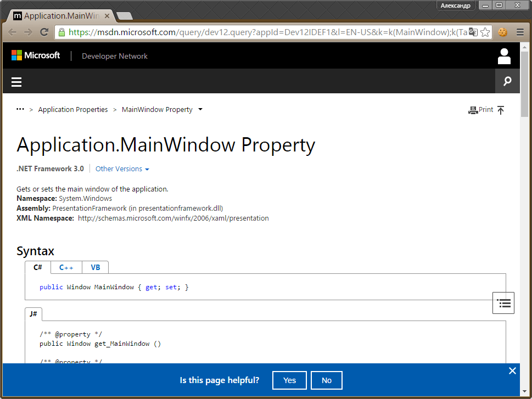This screenshot has width=532, height=399.
Task: Reload the page with refresh icon
Action: click(x=44, y=32)
